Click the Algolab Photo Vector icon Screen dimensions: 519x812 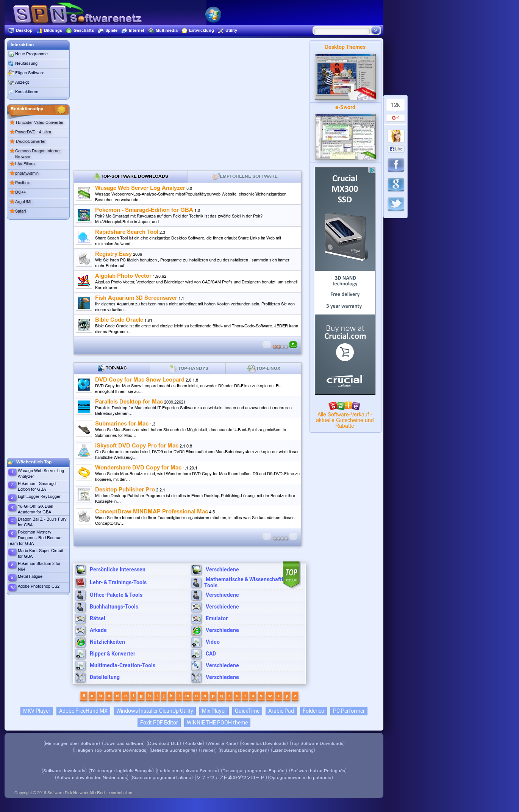[x=84, y=281]
